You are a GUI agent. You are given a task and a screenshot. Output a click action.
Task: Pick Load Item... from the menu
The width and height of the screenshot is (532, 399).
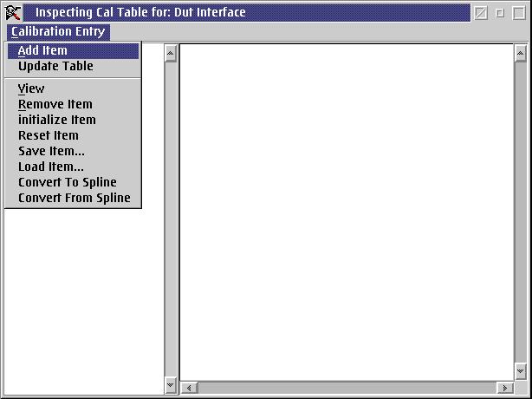point(73,167)
